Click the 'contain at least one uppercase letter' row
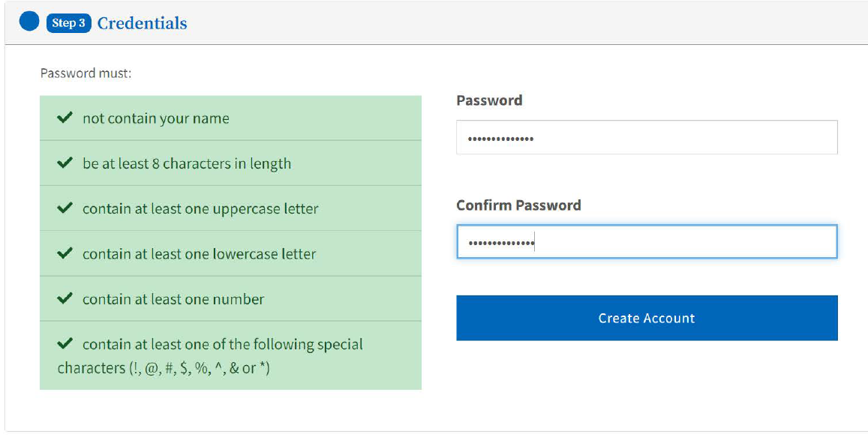 pyautogui.click(x=230, y=208)
